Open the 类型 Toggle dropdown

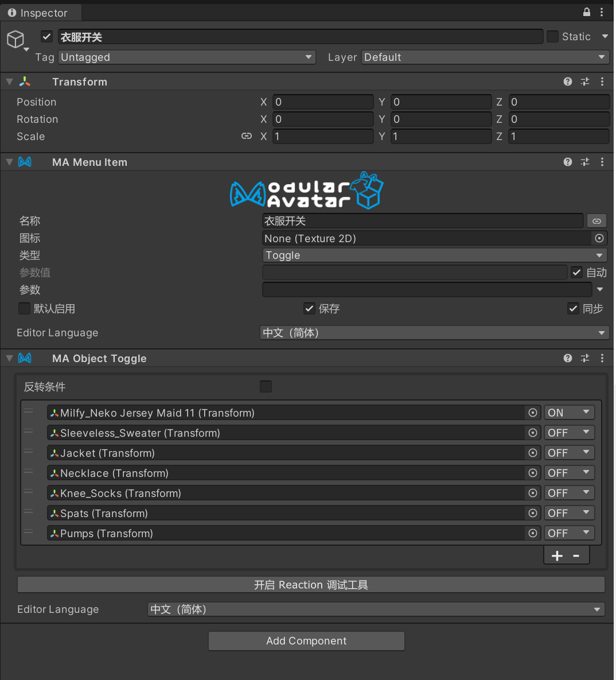(x=434, y=255)
